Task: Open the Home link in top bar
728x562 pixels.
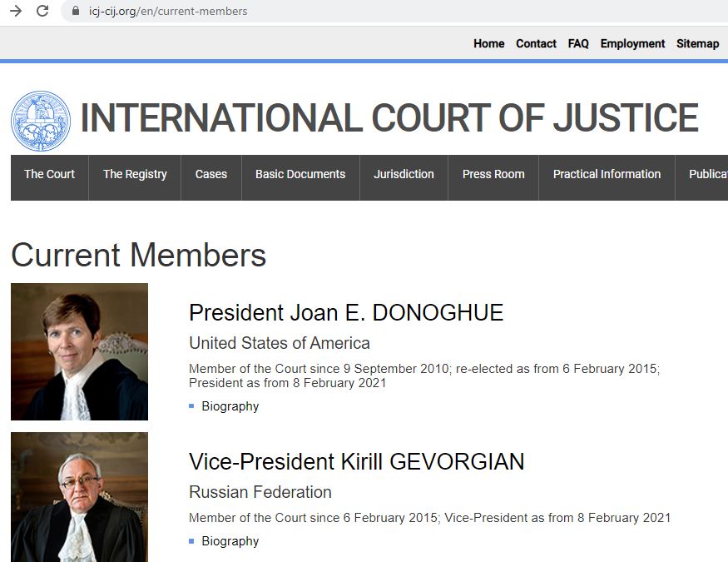Action: [489, 43]
